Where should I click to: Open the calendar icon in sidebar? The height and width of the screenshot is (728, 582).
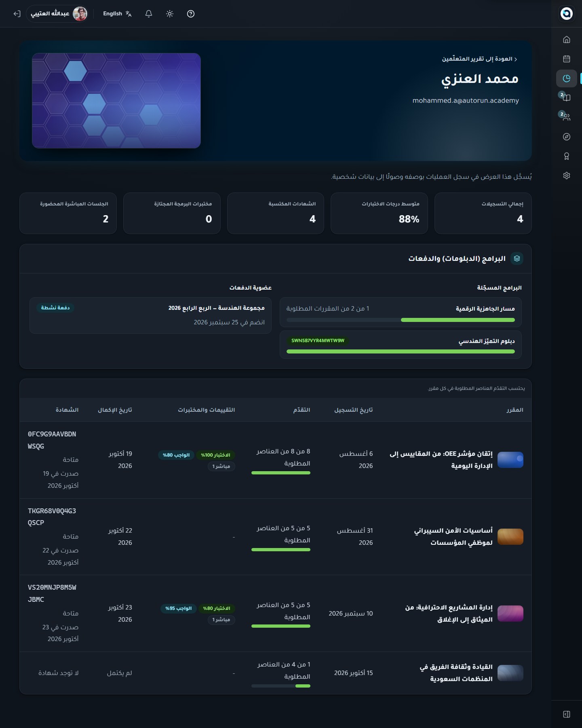567,59
